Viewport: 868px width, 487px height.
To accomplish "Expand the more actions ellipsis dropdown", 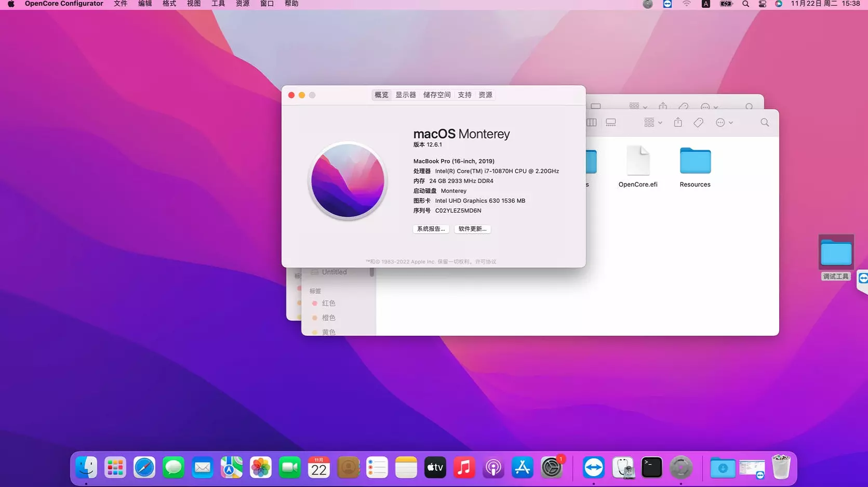I will coord(724,123).
